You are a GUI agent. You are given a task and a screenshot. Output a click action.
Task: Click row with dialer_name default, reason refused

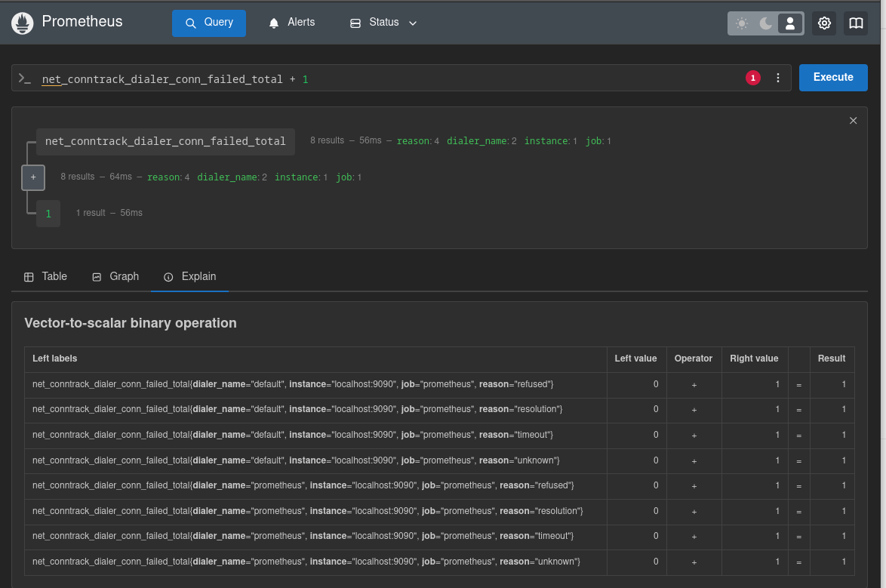(x=439, y=384)
